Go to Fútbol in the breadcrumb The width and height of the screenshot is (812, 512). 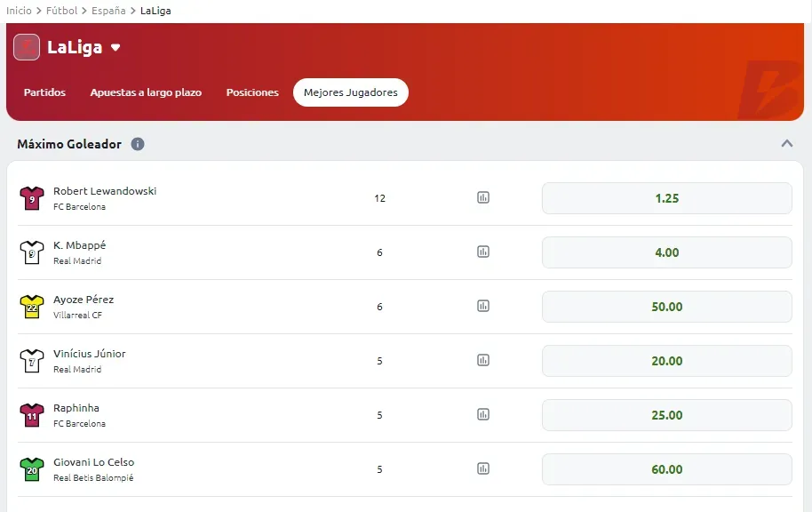pyautogui.click(x=61, y=11)
